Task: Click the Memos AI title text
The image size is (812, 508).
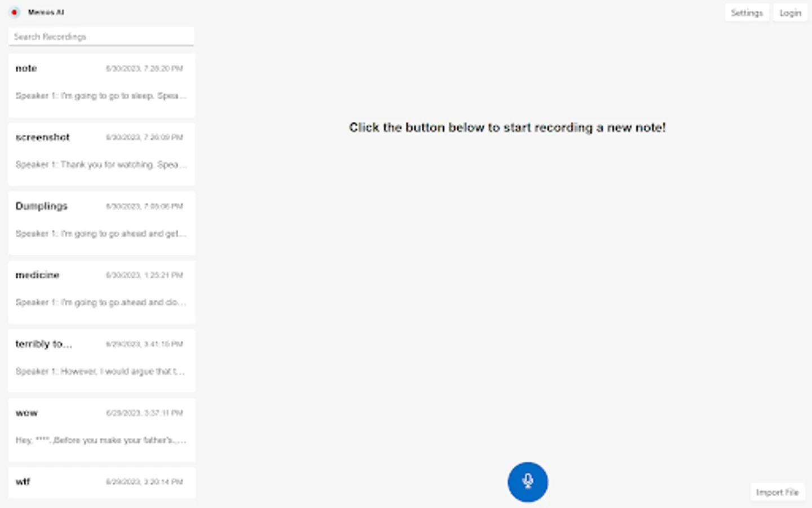Action: click(x=46, y=12)
